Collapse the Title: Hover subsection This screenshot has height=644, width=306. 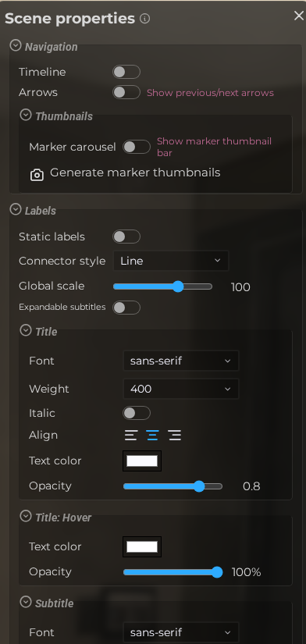click(26, 516)
